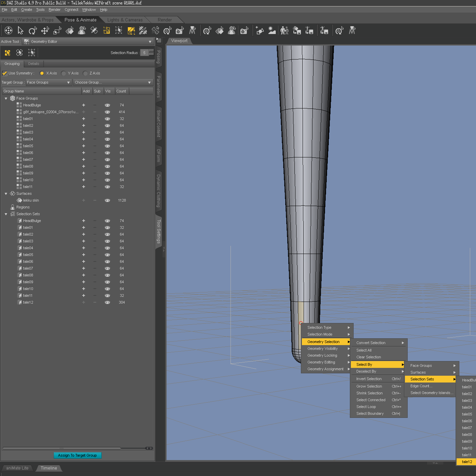Open the Active Tool Geometry Editor dropdown
The image size is (476, 476).
[x=88, y=41]
